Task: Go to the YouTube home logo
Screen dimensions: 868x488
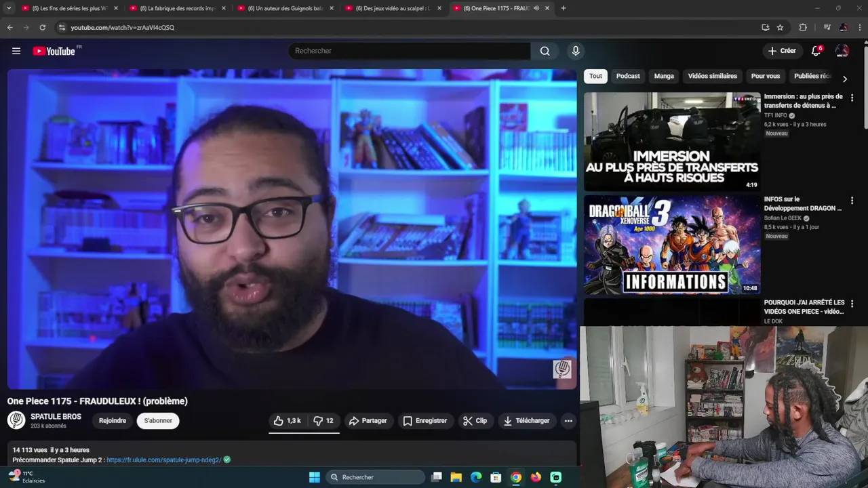Action: [x=54, y=51]
